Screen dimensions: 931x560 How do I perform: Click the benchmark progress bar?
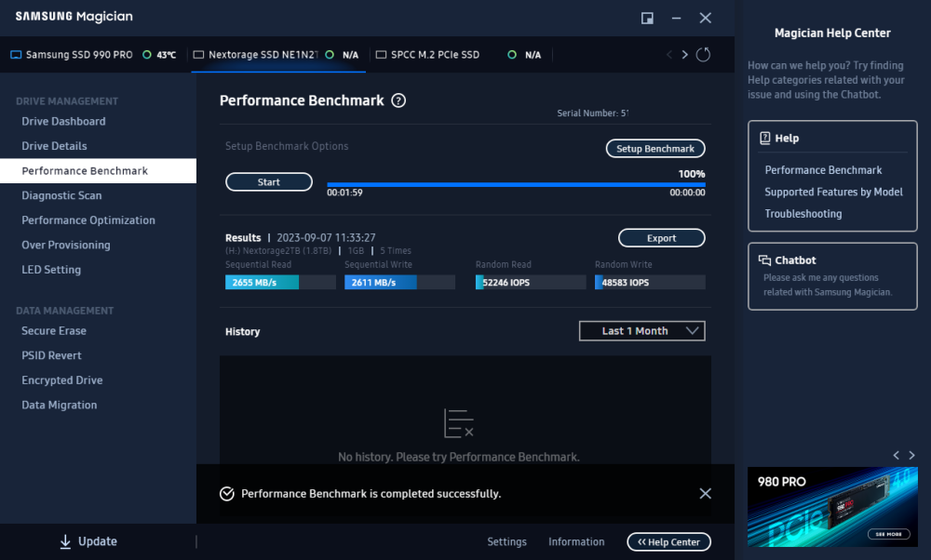tap(516, 184)
